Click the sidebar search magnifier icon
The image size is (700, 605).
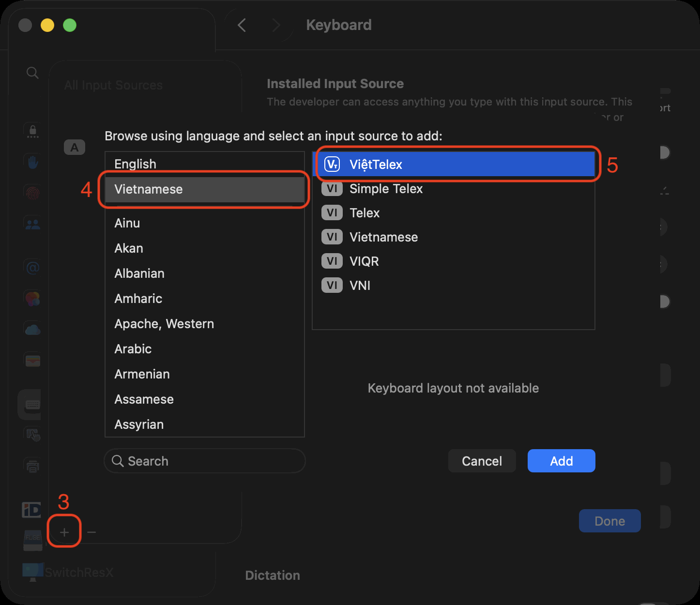click(32, 73)
